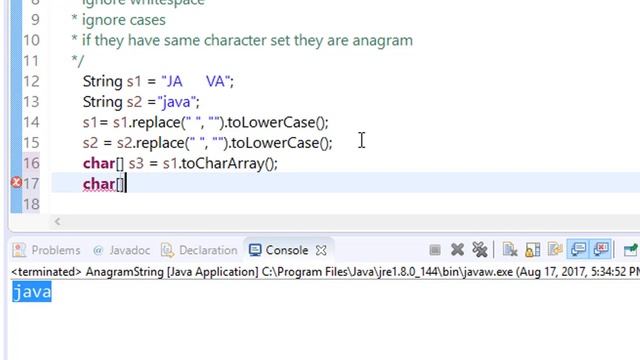Click line number 12 in the gutter

point(31,81)
